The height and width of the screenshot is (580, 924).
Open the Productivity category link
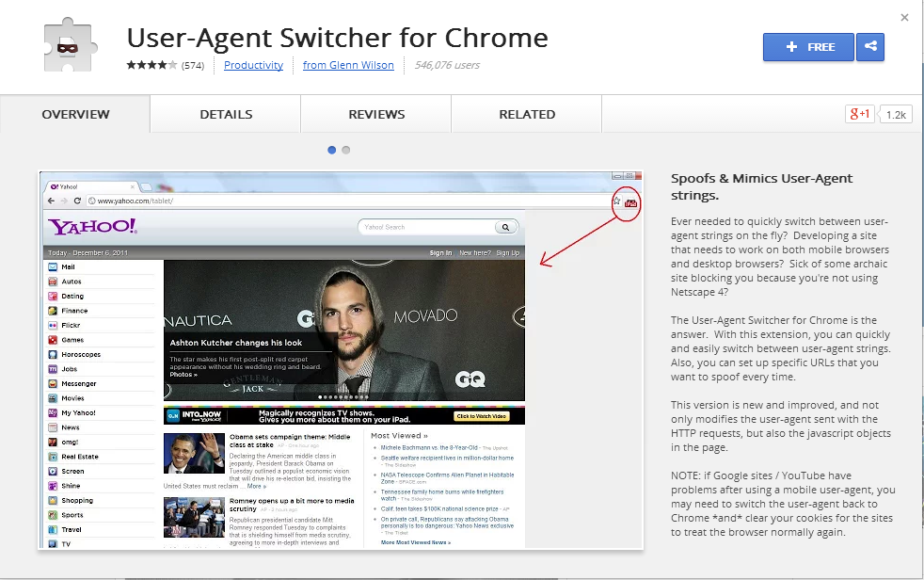pyautogui.click(x=253, y=65)
